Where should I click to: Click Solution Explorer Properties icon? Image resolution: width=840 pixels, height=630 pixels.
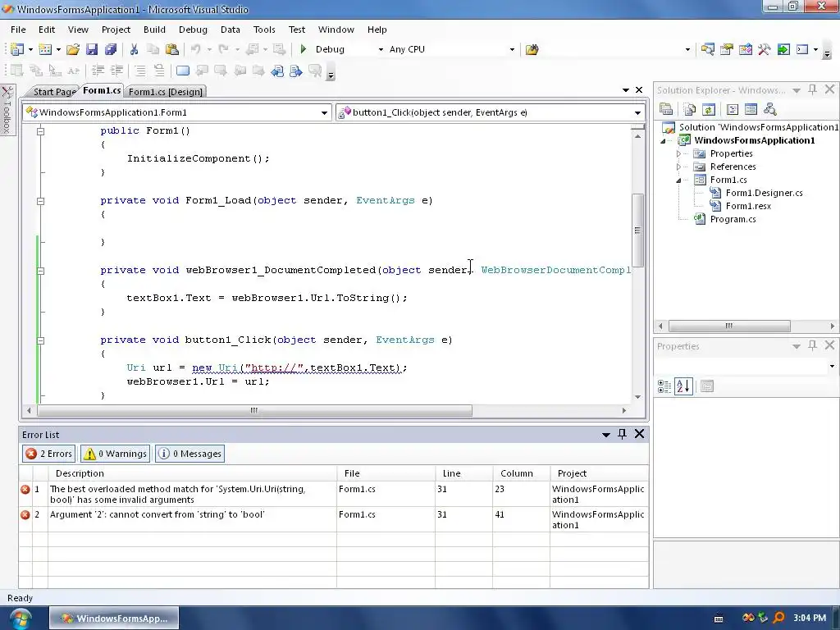coord(666,109)
